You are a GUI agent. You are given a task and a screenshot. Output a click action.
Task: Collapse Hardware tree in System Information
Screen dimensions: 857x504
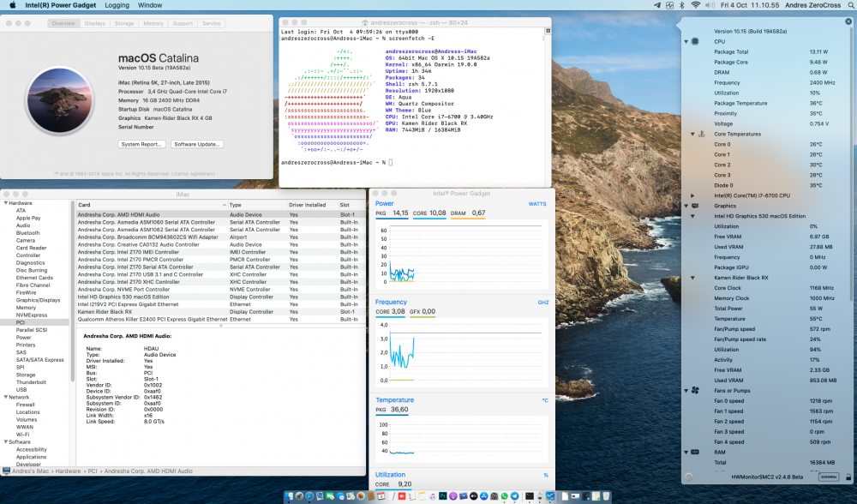(6, 203)
